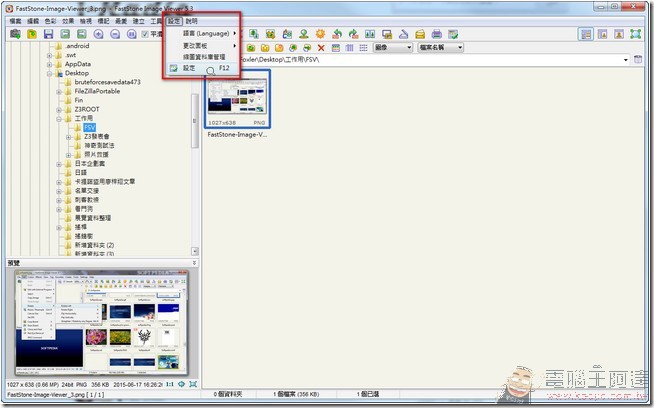Viewport: 654px width, 408px height.
Task: Click the folder tree scroll-down arrow
Action: 194,252
